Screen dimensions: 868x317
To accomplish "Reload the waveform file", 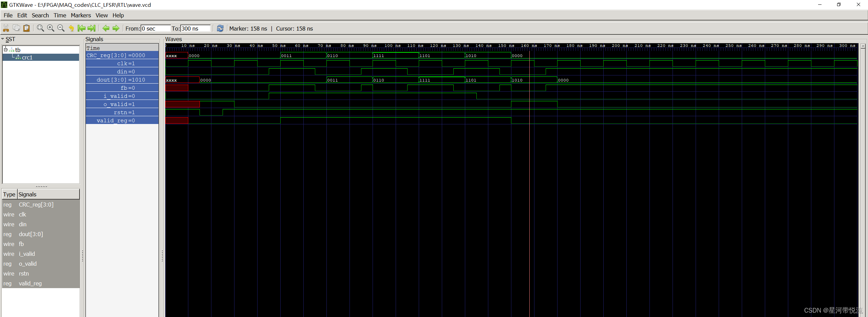I will click(220, 28).
